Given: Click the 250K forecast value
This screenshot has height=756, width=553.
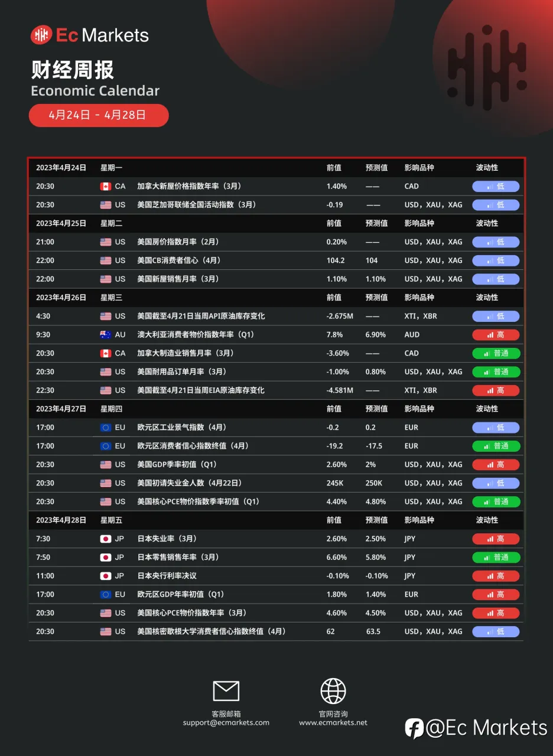Looking at the screenshot, I should pos(374,483).
